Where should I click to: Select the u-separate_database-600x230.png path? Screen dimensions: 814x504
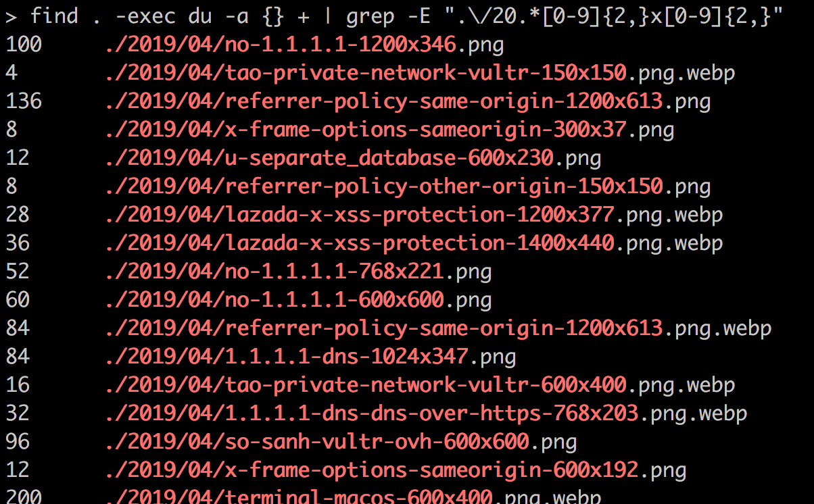coord(354,158)
